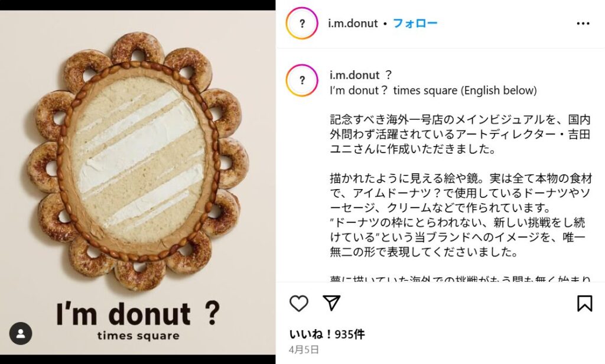Follow i.m.donut with the フォロー button

[415, 23]
